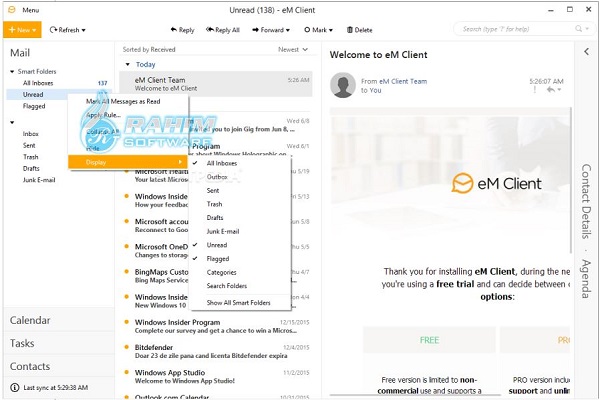Click the eM Client Team sender link
Image resolution: width=600 pixels, height=400 pixels.
point(403,81)
